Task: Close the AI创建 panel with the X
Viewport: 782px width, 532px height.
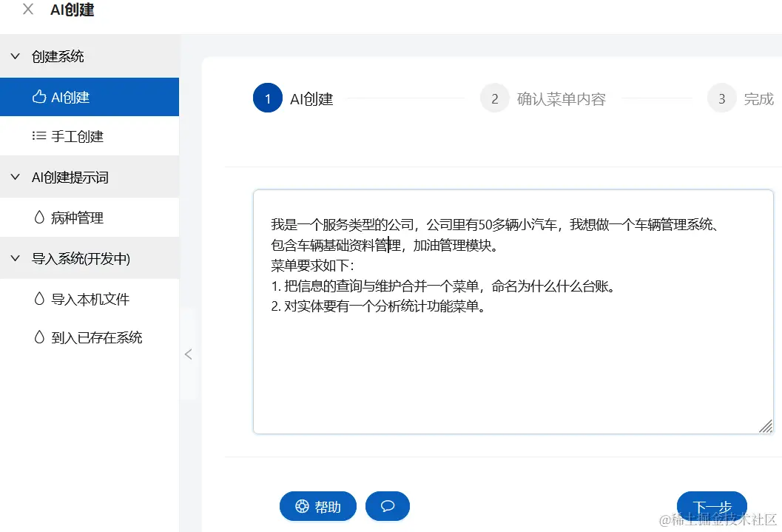Action: [x=28, y=9]
